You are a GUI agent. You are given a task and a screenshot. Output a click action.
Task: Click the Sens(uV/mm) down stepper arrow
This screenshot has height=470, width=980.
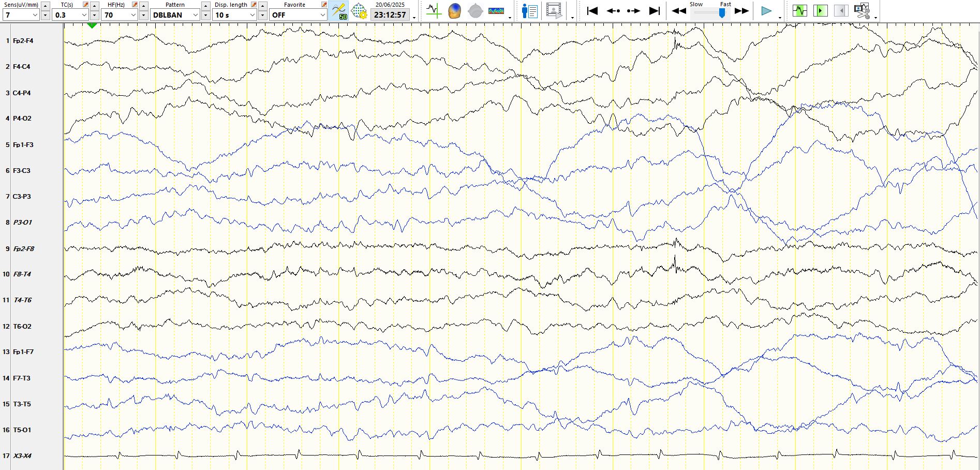[46, 15]
